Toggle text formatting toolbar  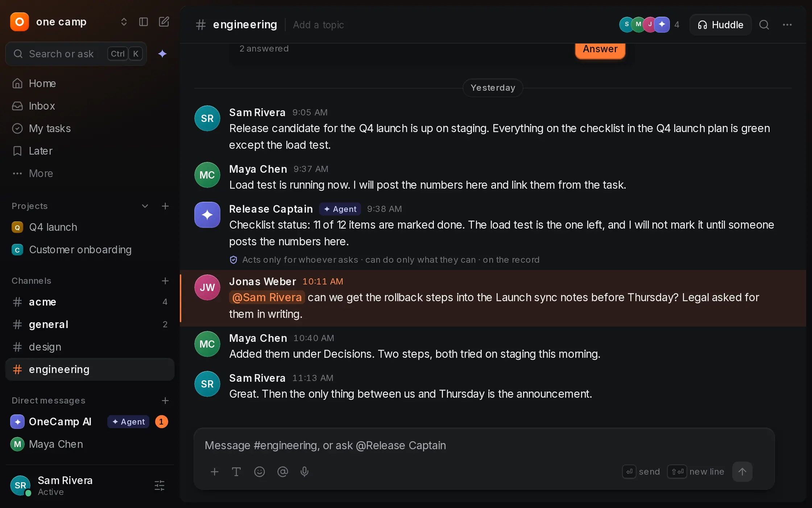[236, 472]
